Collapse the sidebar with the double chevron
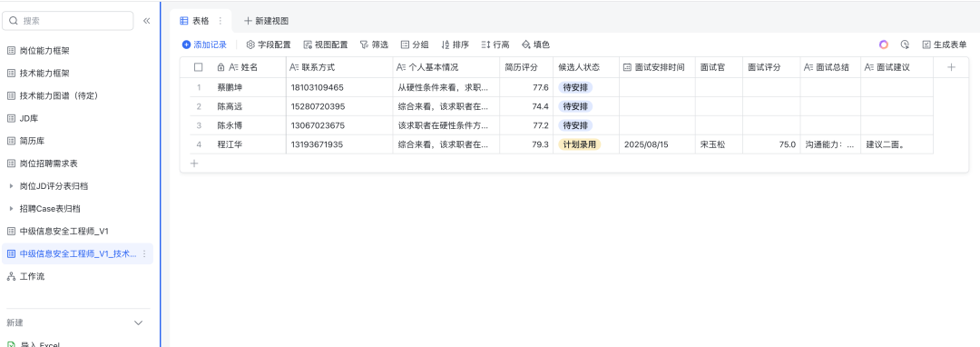This screenshot has width=980, height=347. point(147,21)
